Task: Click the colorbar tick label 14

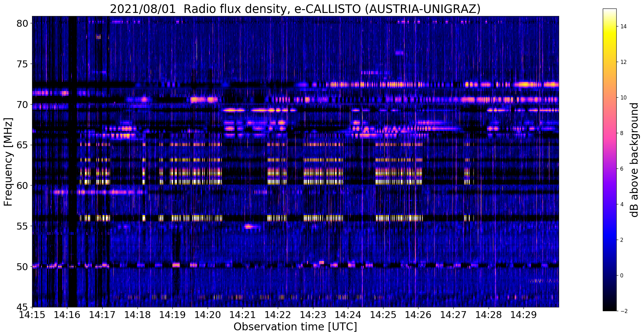Action: click(x=623, y=27)
